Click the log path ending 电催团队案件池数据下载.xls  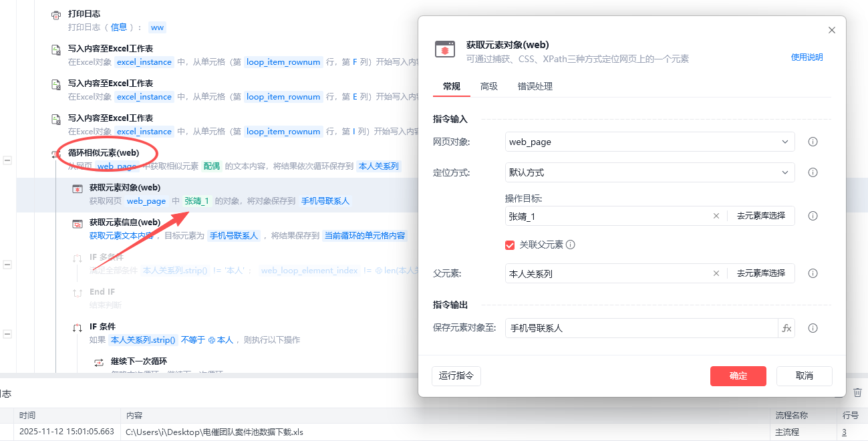[x=214, y=432]
